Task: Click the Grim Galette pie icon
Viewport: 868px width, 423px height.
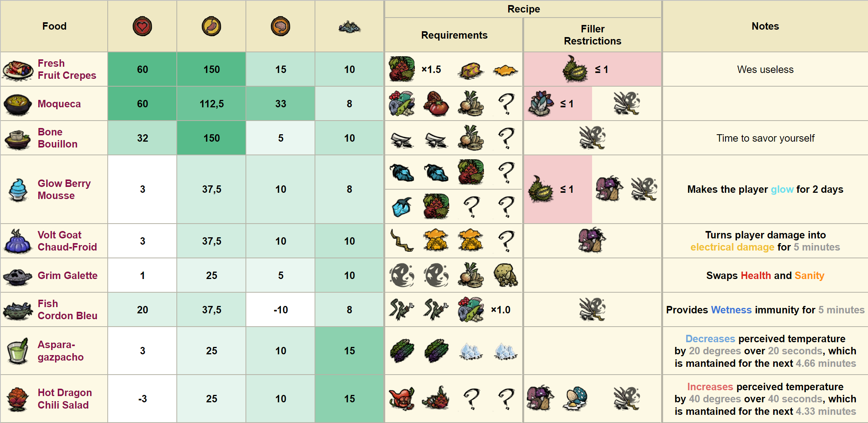Action: coord(18,276)
